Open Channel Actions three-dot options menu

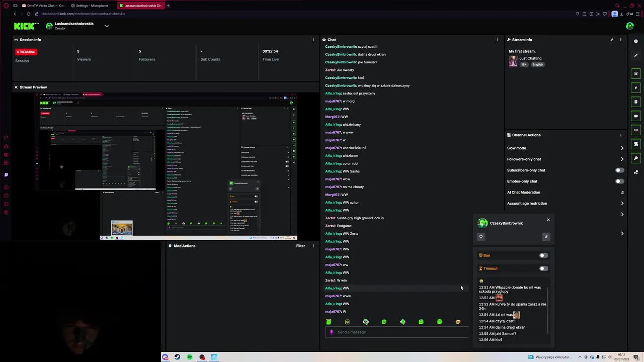coord(620,135)
